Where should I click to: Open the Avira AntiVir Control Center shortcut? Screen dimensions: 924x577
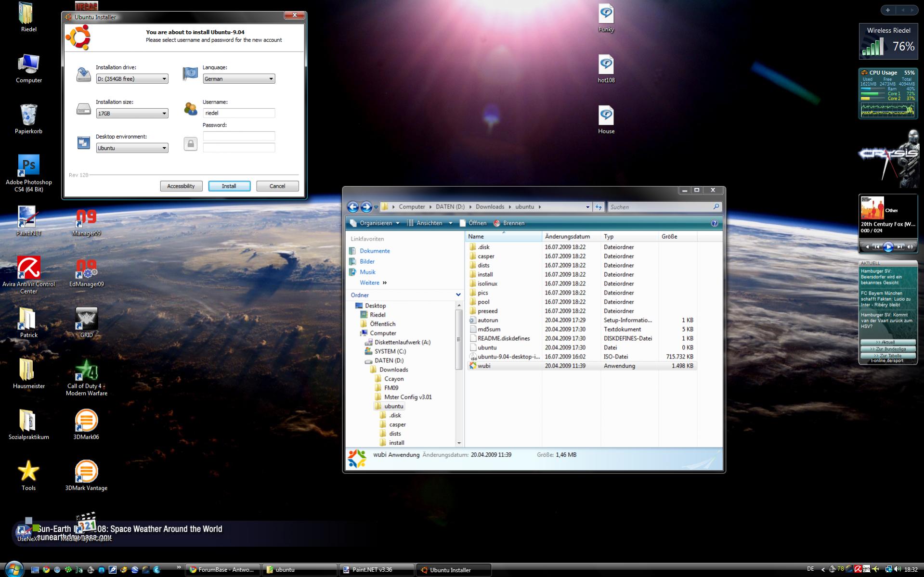pos(29,275)
